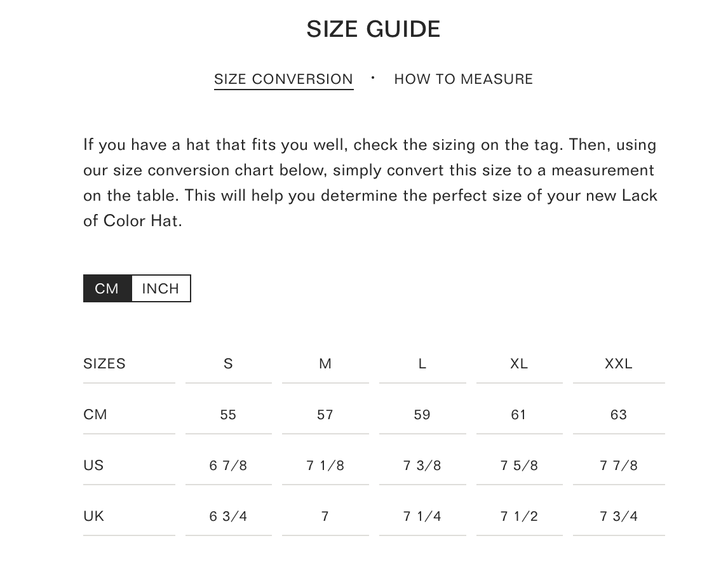This screenshot has width=728, height=564.
Task: Select the XXL size column header
Action: [618, 364]
